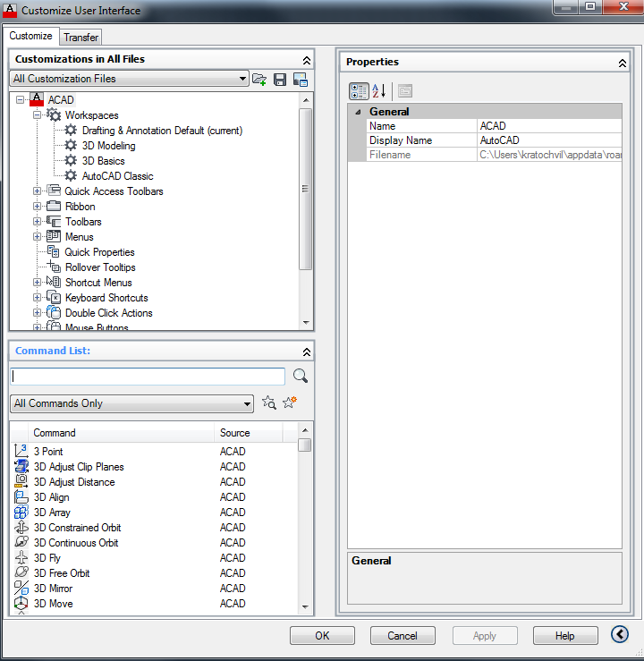Click the 3D Adjust Clip Planes icon
This screenshot has width=644, height=661.
click(21, 466)
